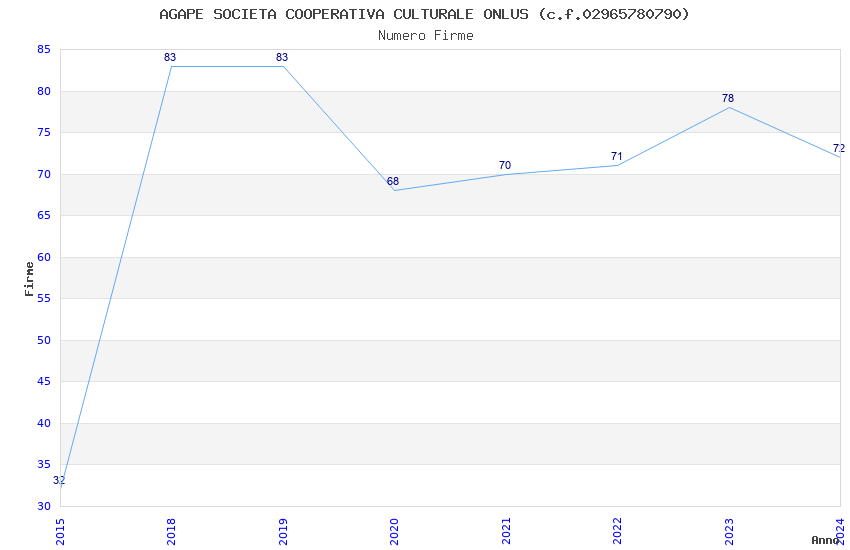This screenshot has height=550, width=850.
Task: Select the data label 71 for 2022
Action: 616,156
